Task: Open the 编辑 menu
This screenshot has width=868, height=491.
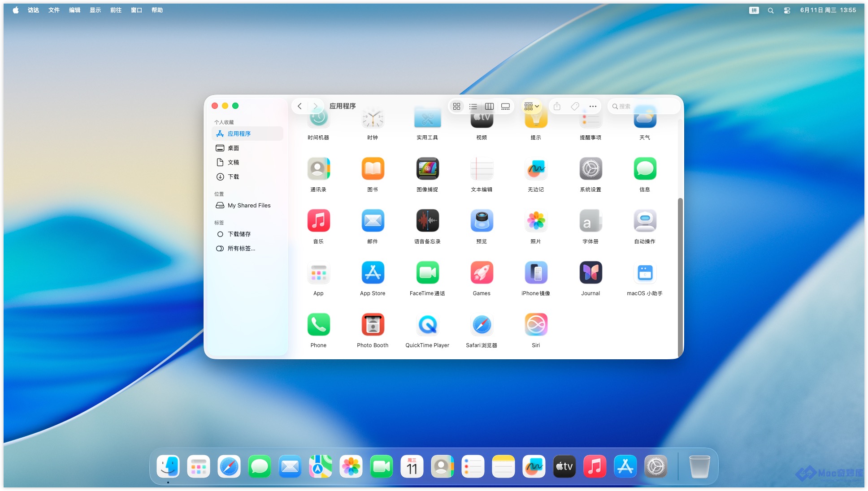Action: (x=74, y=10)
